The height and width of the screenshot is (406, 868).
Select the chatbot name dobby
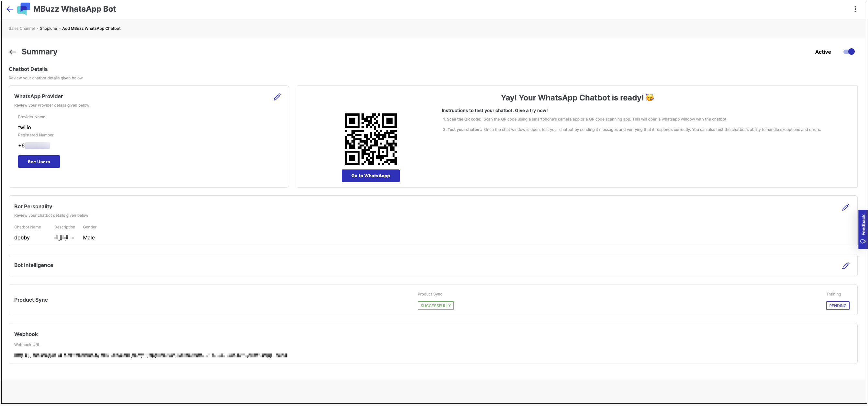pyautogui.click(x=22, y=238)
